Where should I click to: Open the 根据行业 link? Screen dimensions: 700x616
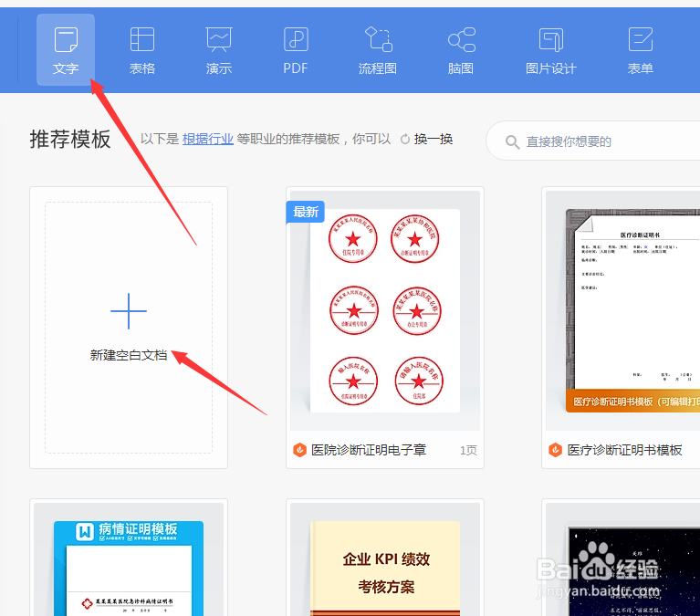207,140
